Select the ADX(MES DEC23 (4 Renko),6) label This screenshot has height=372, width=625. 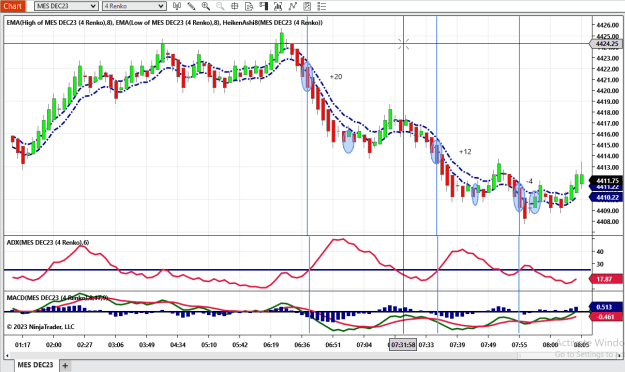pyautogui.click(x=48, y=242)
